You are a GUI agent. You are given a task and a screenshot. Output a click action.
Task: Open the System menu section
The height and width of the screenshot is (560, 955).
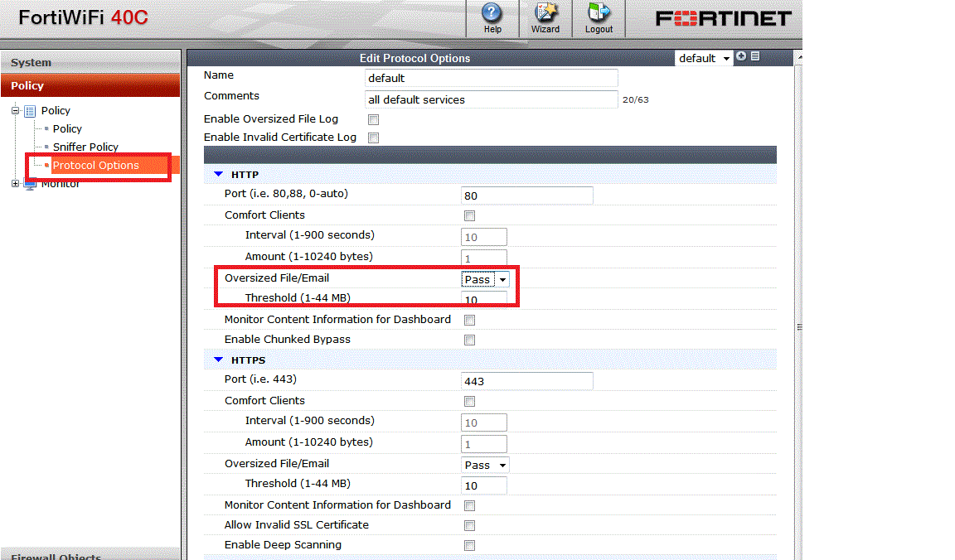click(90, 62)
